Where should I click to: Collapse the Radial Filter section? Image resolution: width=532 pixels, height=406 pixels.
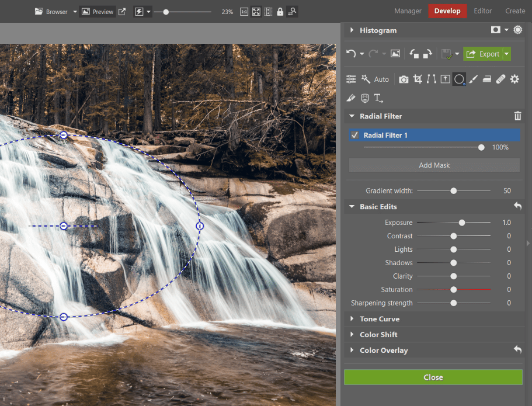click(x=352, y=116)
